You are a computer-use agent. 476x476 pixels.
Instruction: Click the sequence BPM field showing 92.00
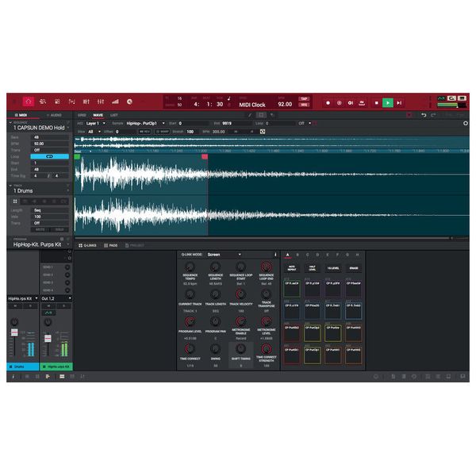pos(49,144)
